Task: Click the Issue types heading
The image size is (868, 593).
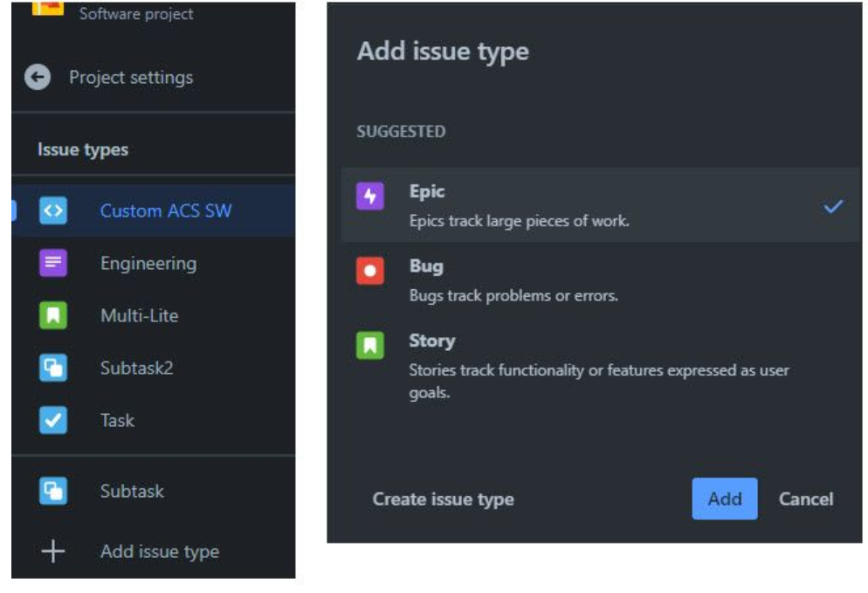Action: [x=83, y=149]
